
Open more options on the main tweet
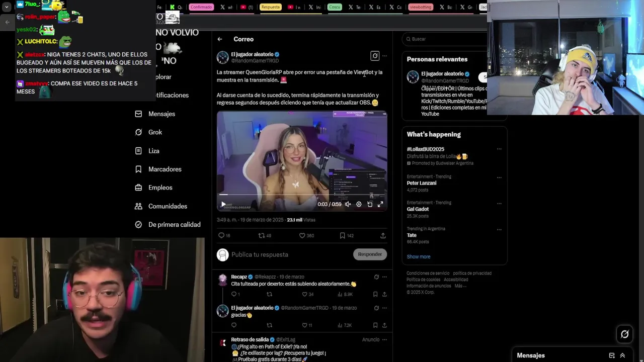coord(384,56)
